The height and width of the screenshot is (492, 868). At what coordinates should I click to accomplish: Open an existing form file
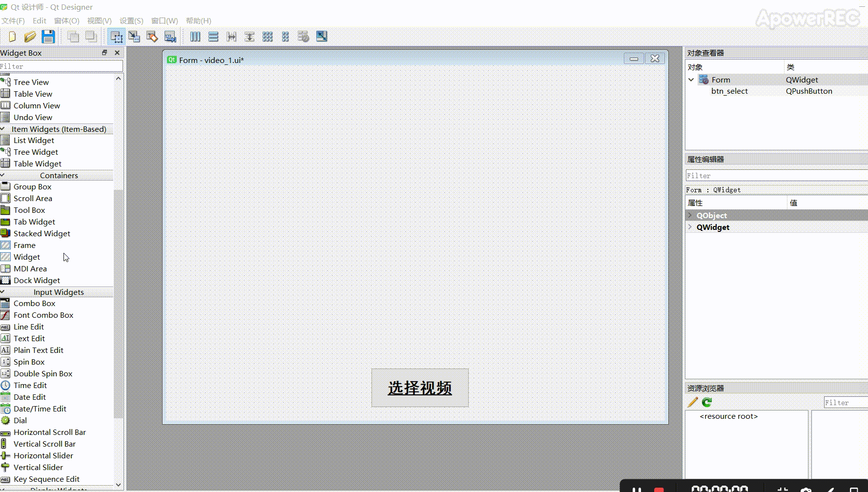tap(30, 36)
